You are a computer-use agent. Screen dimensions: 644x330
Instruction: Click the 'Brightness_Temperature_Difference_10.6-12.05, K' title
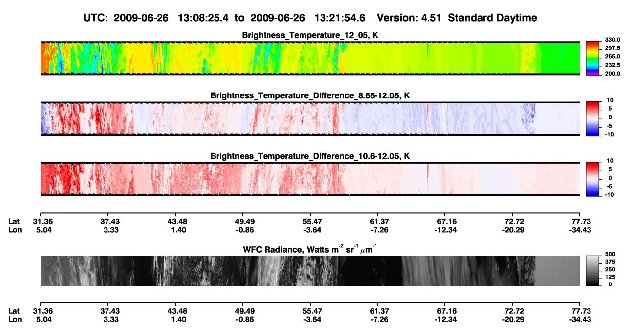(x=310, y=156)
